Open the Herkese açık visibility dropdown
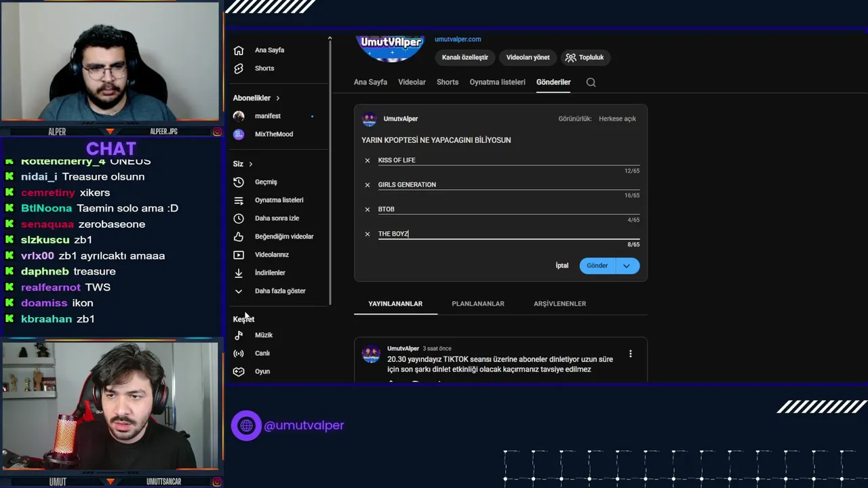Viewport: 868px width, 488px height. (x=617, y=119)
